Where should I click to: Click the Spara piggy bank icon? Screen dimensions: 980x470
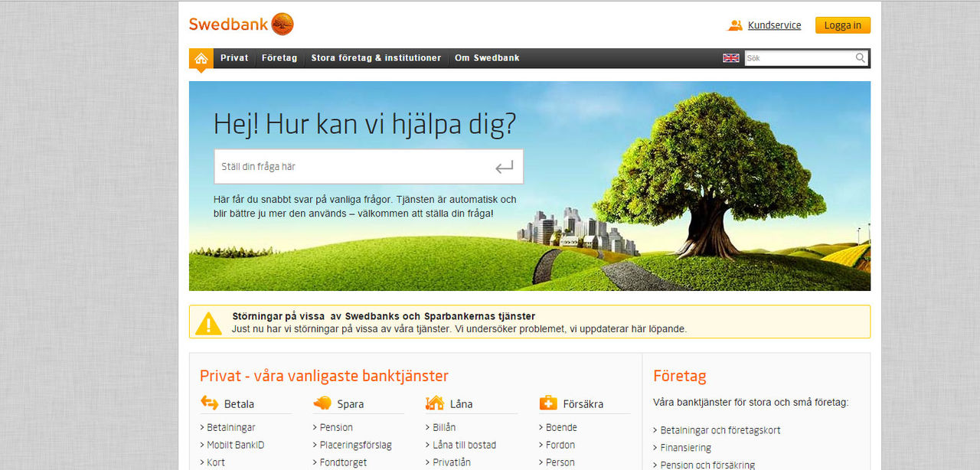pos(322,403)
